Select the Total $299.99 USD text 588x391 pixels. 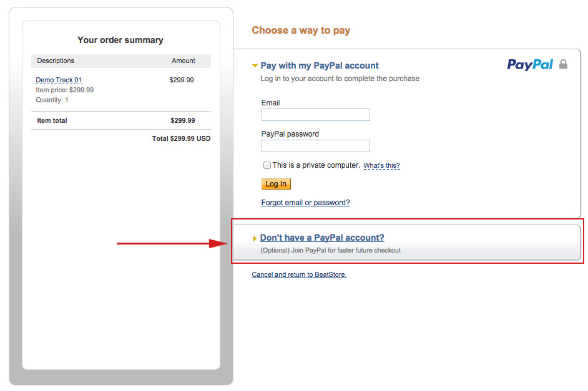pyautogui.click(x=181, y=138)
